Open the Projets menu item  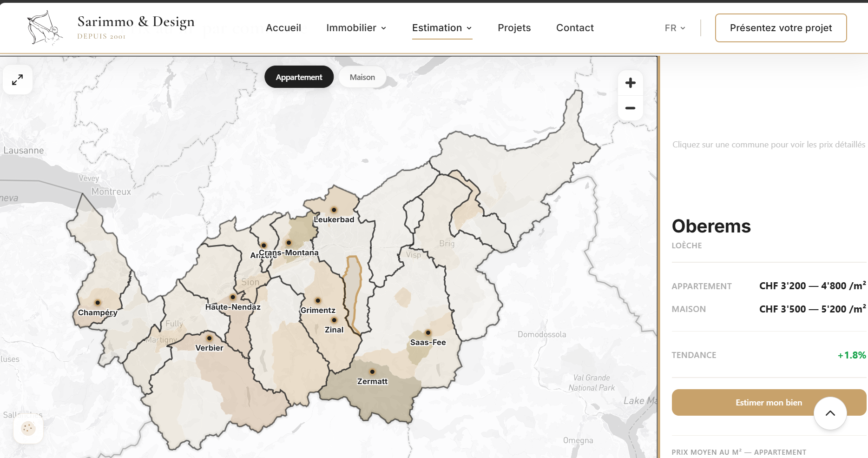(514, 28)
